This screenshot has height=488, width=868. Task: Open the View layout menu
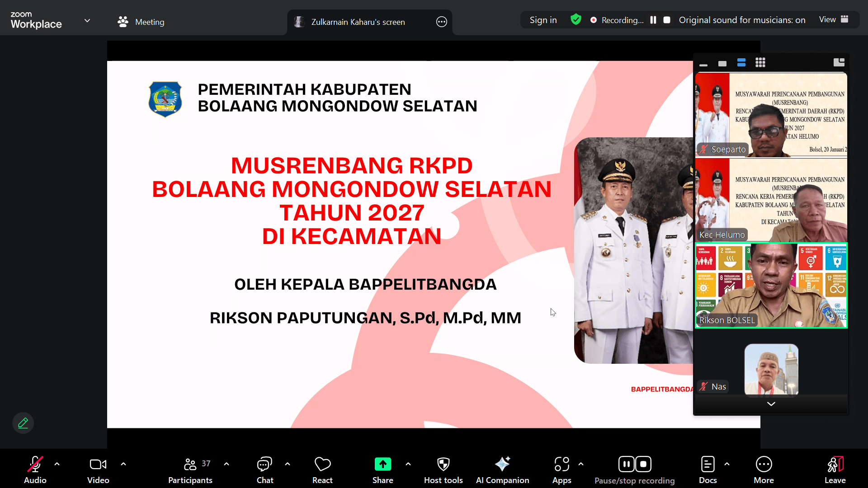click(x=833, y=19)
